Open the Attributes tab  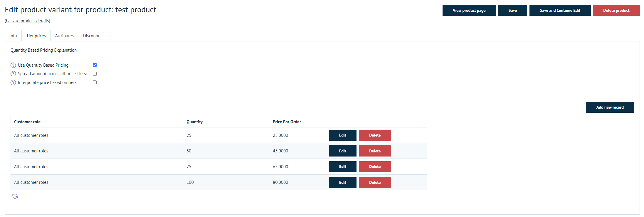[x=64, y=36]
